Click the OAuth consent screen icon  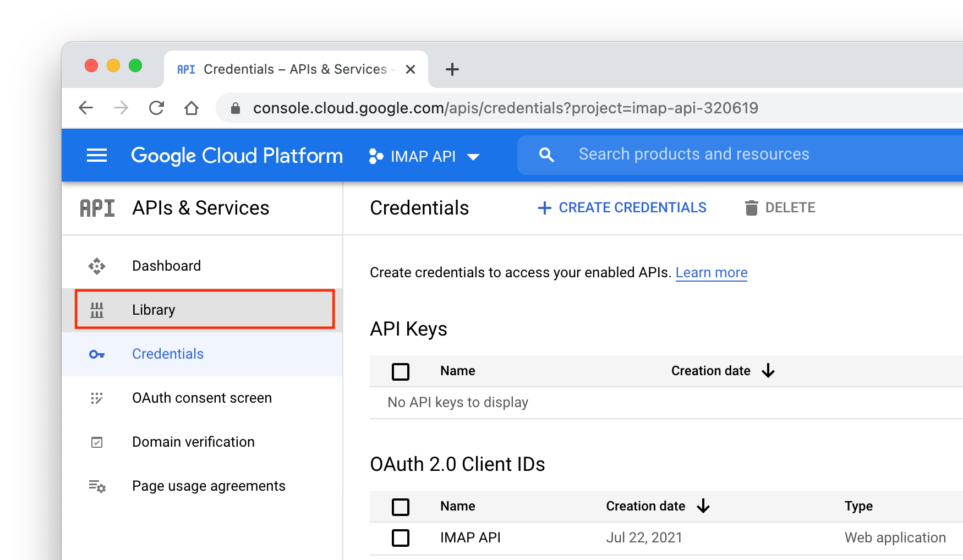tap(97, 398)
